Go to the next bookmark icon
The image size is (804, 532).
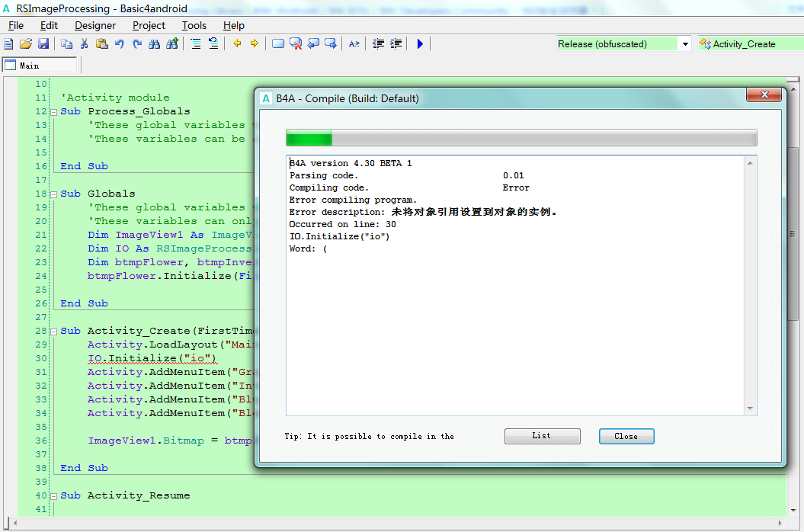pyautogui.click(x=331, y=44)
